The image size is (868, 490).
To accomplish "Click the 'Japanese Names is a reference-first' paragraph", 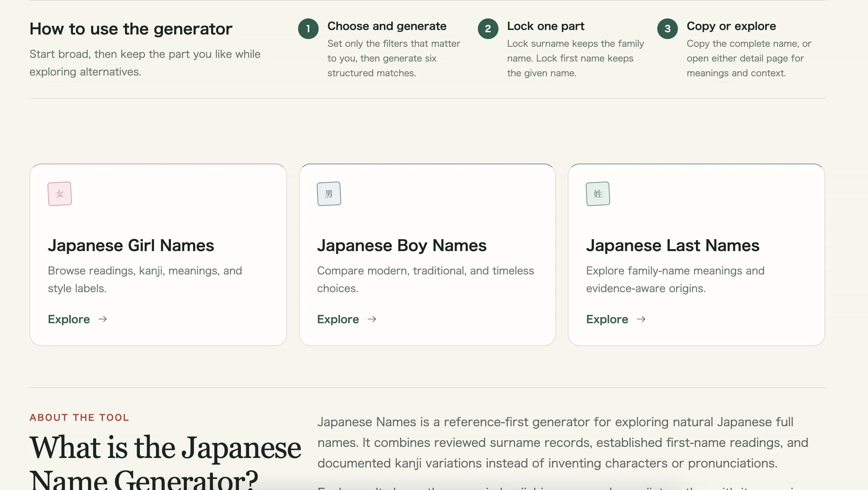I will 563,442.
